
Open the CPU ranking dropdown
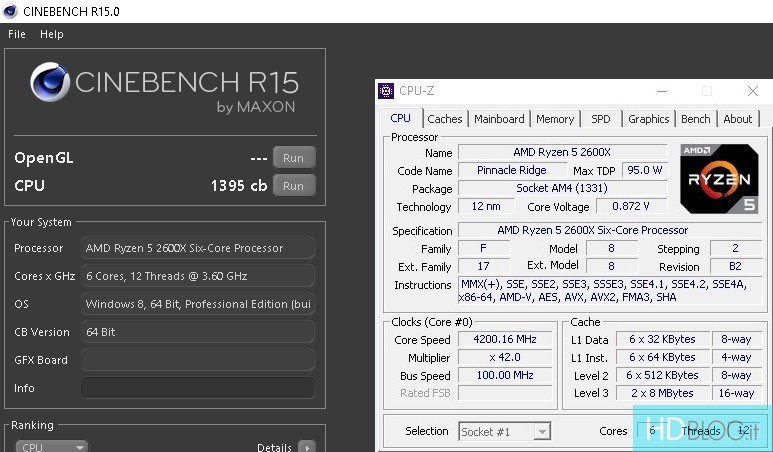coord(52,447)
